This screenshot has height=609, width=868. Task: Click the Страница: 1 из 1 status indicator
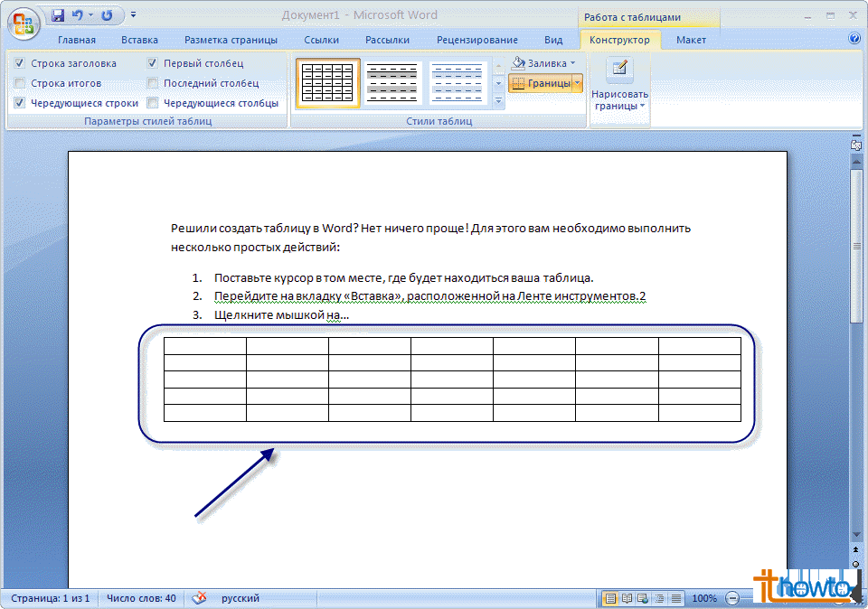(x=51, y=598)
